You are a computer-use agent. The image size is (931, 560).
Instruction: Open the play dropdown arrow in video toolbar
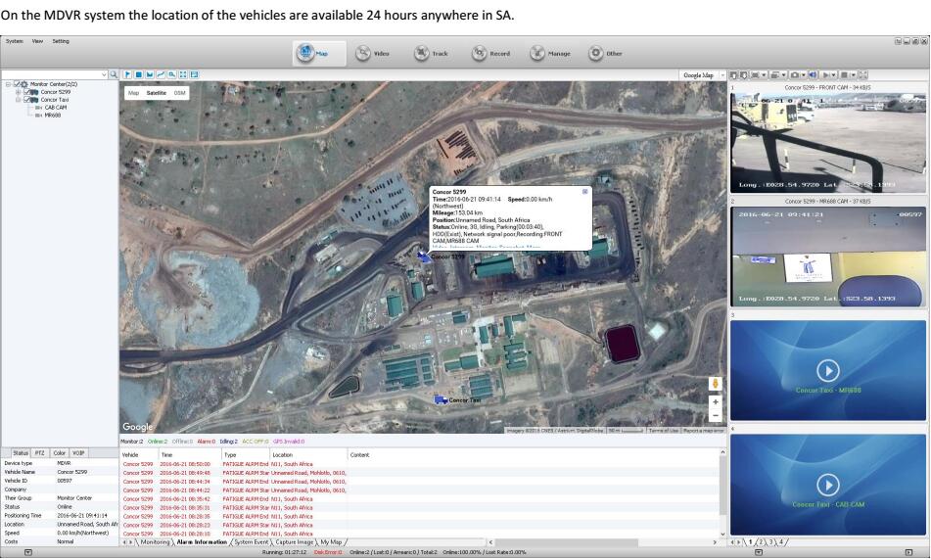834,74
